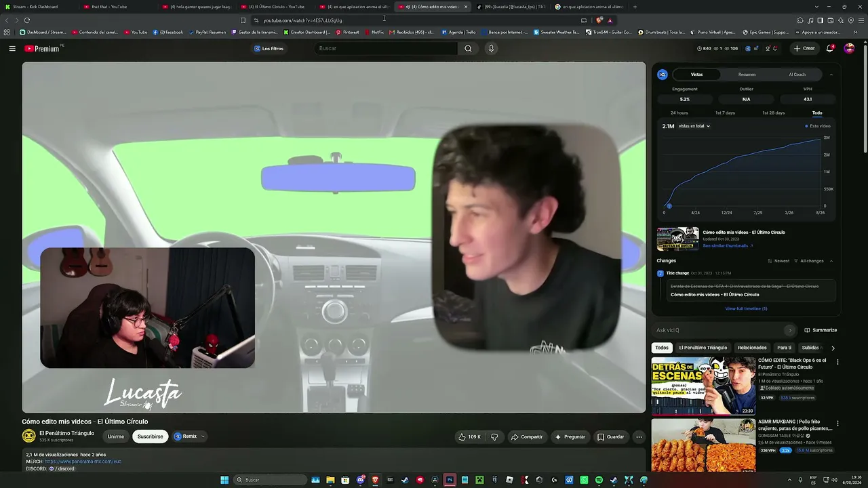
Task: Select El Penúltimo Triángulo chip
Action: tap(703, 348)
